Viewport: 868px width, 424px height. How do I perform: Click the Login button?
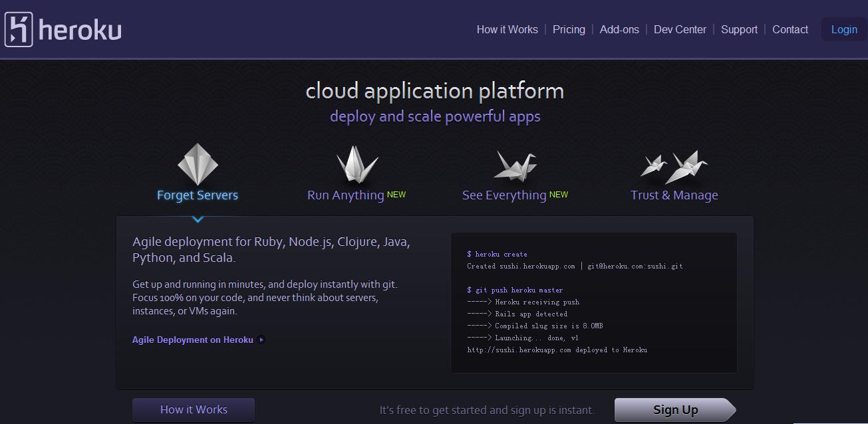click(844, 29)
